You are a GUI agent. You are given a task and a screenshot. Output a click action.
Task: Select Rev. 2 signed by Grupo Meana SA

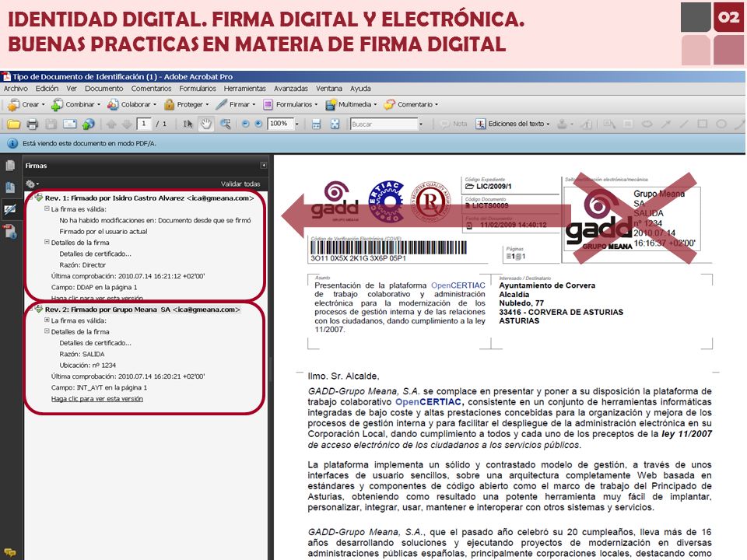[x=142, y=310]
